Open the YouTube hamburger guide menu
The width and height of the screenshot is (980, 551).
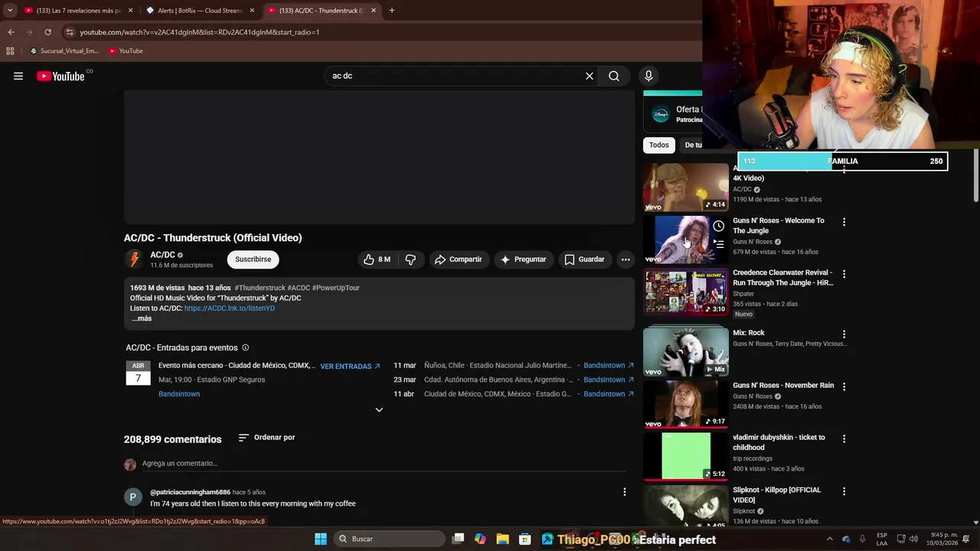tap(18, 76)
